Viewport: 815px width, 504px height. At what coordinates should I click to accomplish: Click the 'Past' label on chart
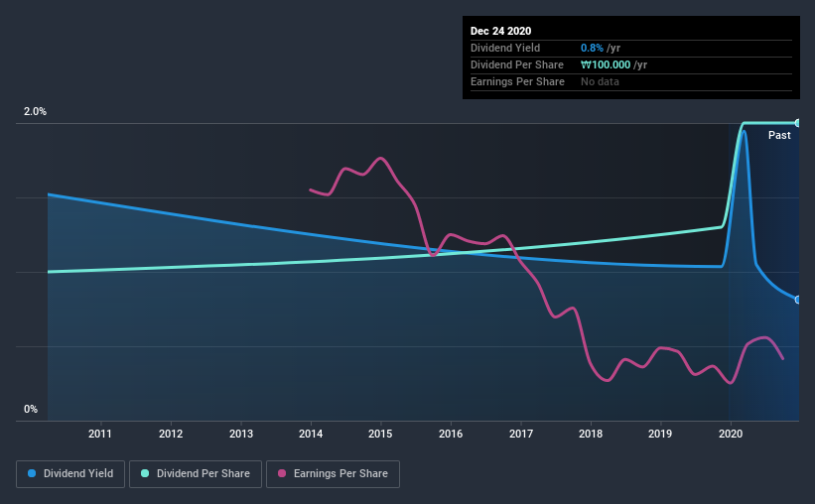coord(779,135)
